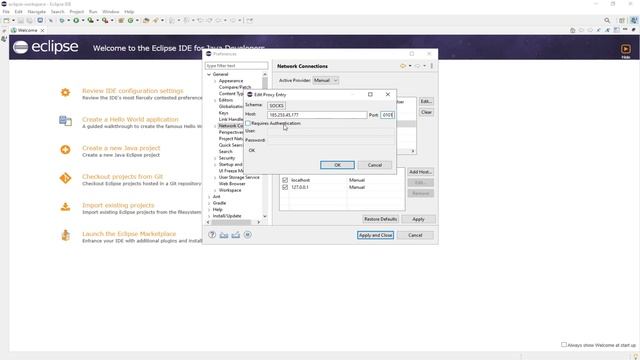Viewport: 640px width, 360px height.
Task: Click the Java perspective icon at top right
Action: coord(634,20)
